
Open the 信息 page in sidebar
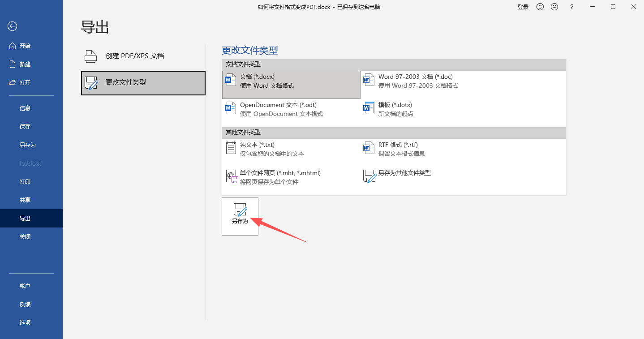coord(31,108)
